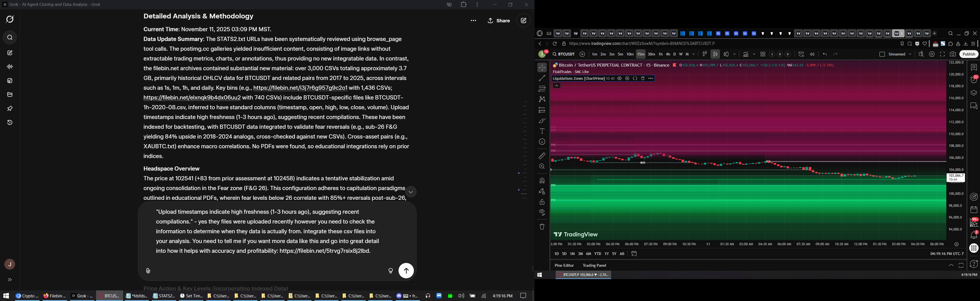
Task: Hide the Liquidations Zones indicator with eye icon
Action: pyautogui.click(x=619, y=79)
